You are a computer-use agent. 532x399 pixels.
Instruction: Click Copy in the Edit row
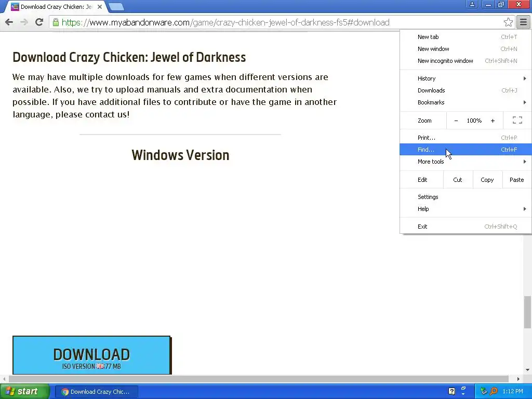pyautogui.click(x=487, y=179)
